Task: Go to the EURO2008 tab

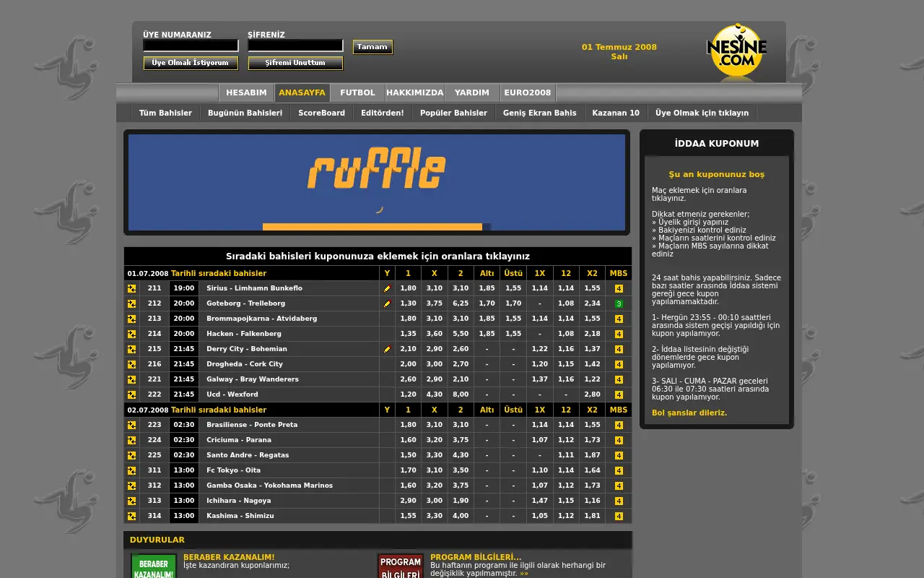Action: 528,92
